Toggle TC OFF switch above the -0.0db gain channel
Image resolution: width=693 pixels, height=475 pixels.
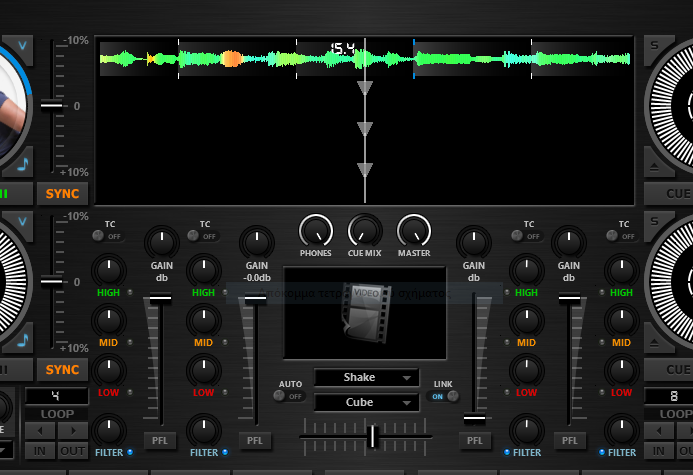pos(202,236)
